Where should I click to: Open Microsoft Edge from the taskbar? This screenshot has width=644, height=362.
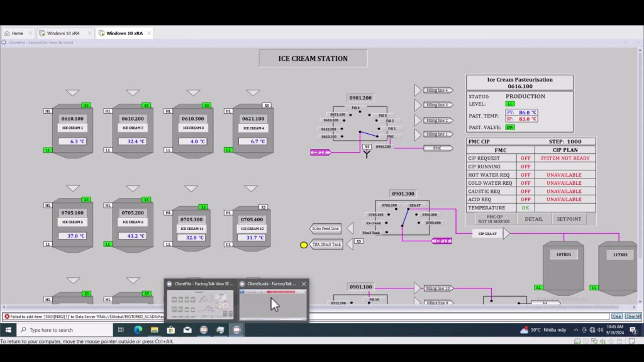[x=138, y=330]
